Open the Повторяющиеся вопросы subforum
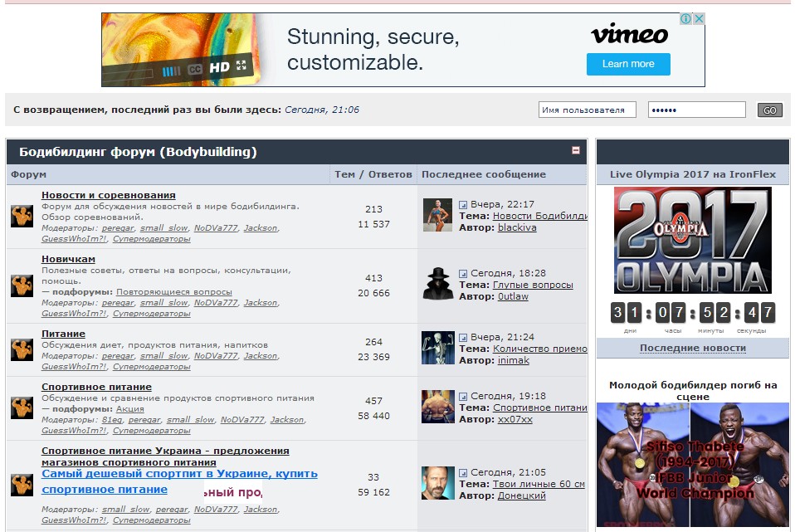This screenshot has width=795, height=532. point(174,292)
